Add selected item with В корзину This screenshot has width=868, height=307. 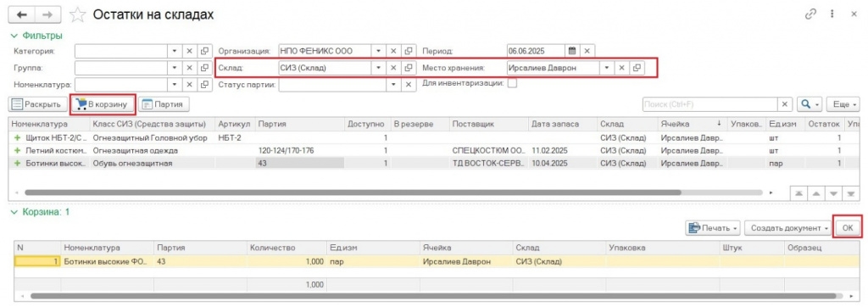tap(103, 104)
